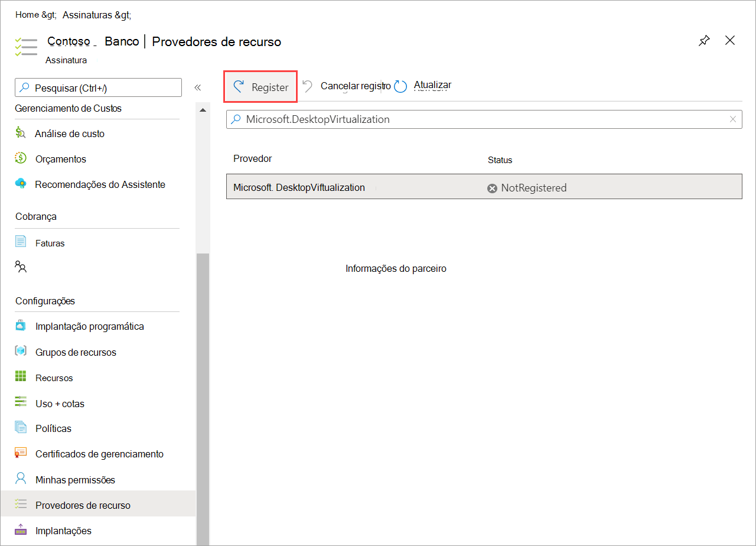Image resolution: width=756 pixels, height=546 pixels.
Task: Click the Faturas document icon
Action: pyautogui.click(x=21, y=242)
